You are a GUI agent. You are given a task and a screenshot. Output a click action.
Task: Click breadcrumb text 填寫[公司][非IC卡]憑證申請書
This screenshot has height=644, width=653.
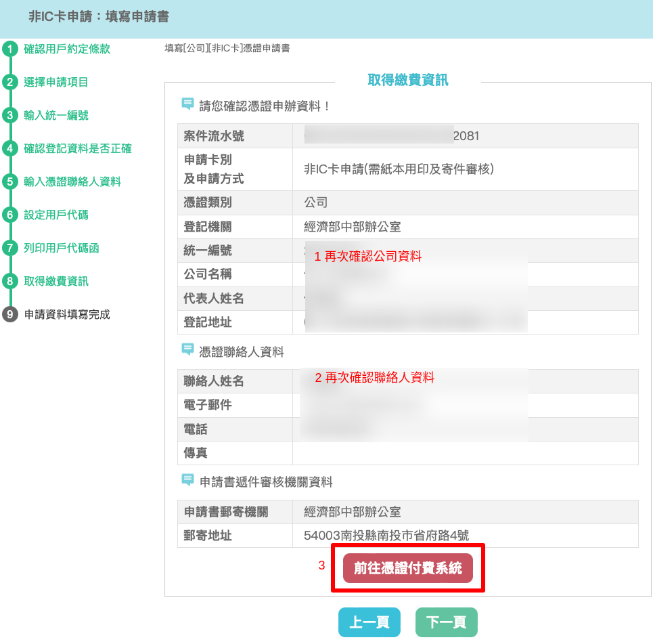tap(227, 48)
